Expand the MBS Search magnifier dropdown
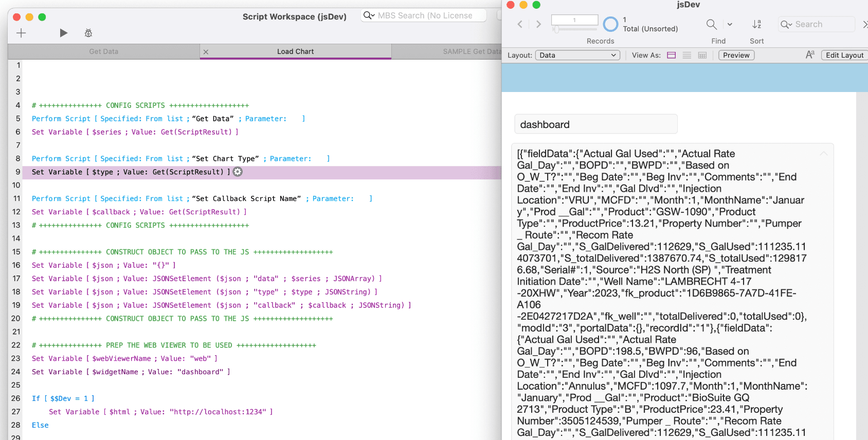 pos(369,15)
